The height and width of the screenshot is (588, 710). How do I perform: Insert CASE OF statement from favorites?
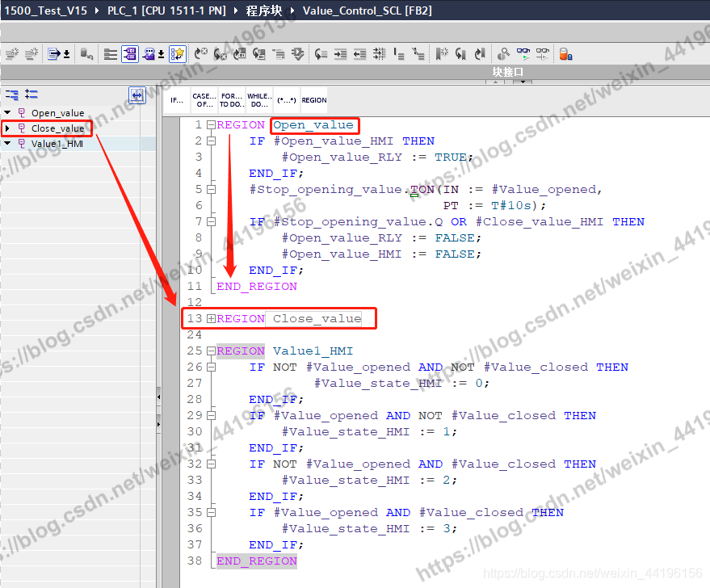204,100
